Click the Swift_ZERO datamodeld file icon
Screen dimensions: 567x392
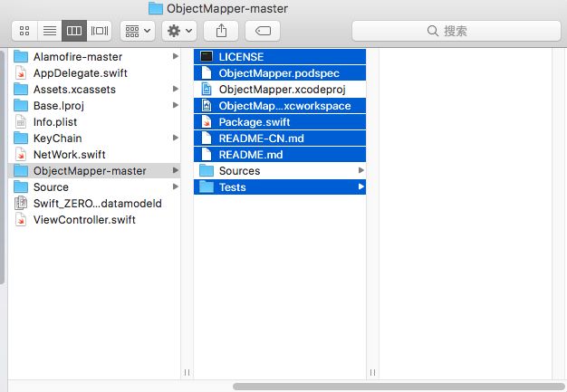coord(21,203)
